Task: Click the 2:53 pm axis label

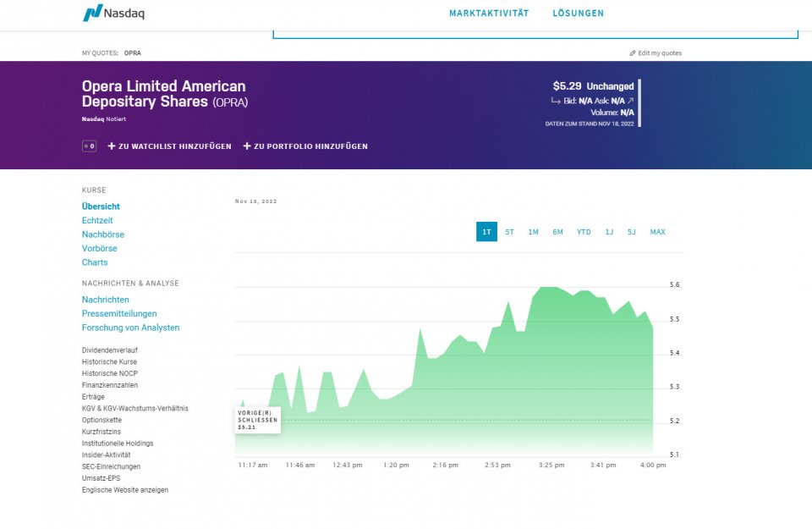Action: tap(497, 466)
